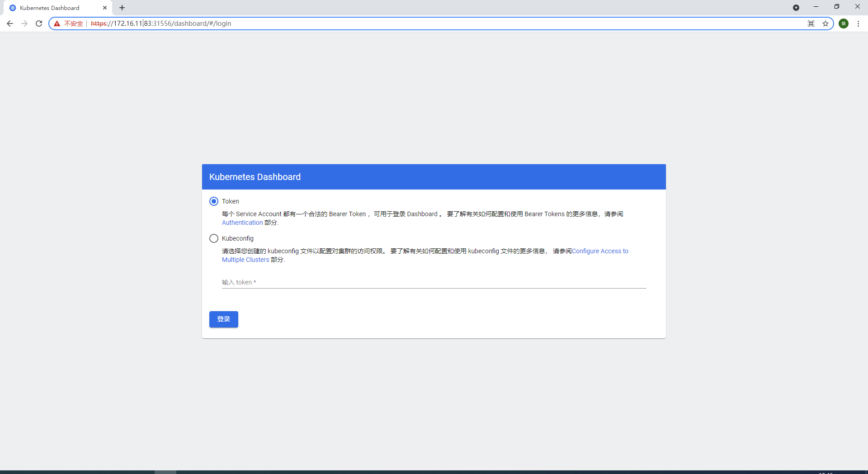The width and height of the screenshot is (868, 474).
Task: Reload the Kubernetes Dashboard page
Action: (x=39, y=24)
